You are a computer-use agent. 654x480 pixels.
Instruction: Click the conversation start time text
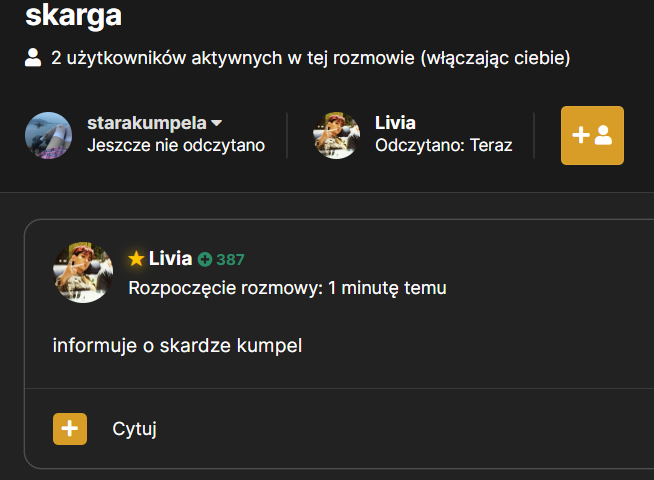[287, 288]
